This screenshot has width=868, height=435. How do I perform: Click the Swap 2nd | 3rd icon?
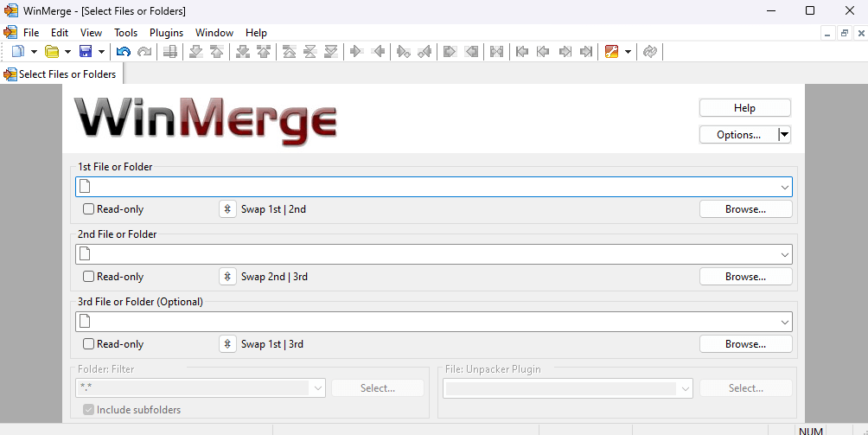point(227,277)
